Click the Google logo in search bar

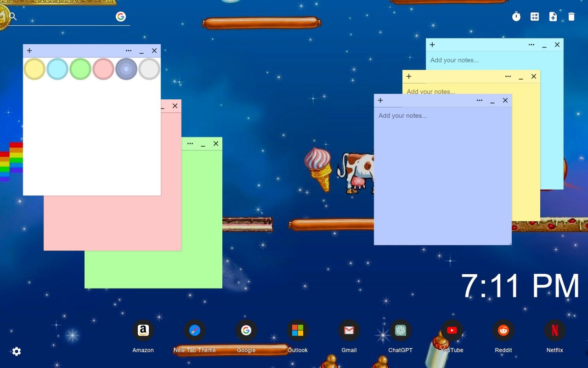click(121, 17)
